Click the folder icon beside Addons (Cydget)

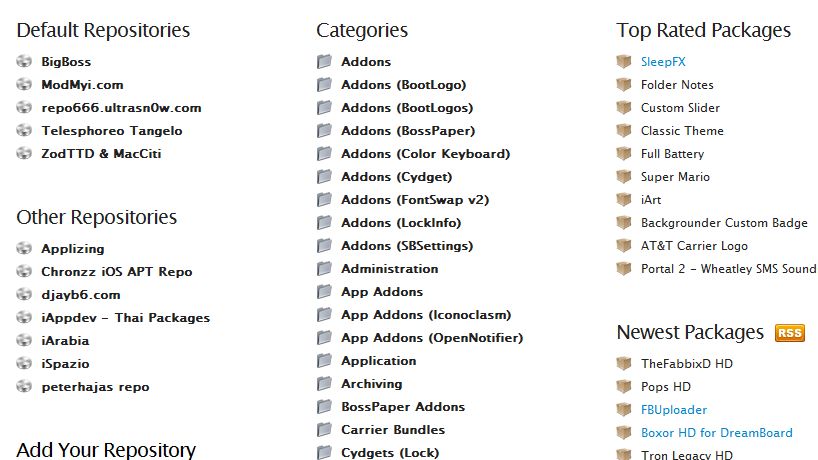click(x=324, y=177)
